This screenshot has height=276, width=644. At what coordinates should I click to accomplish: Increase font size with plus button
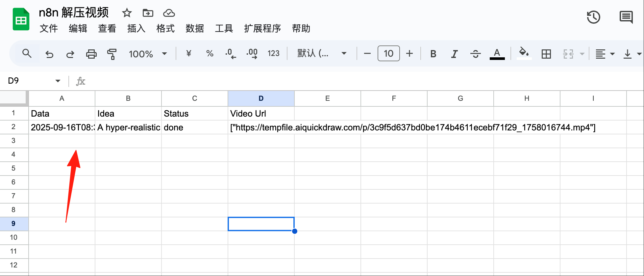[409, 53]
